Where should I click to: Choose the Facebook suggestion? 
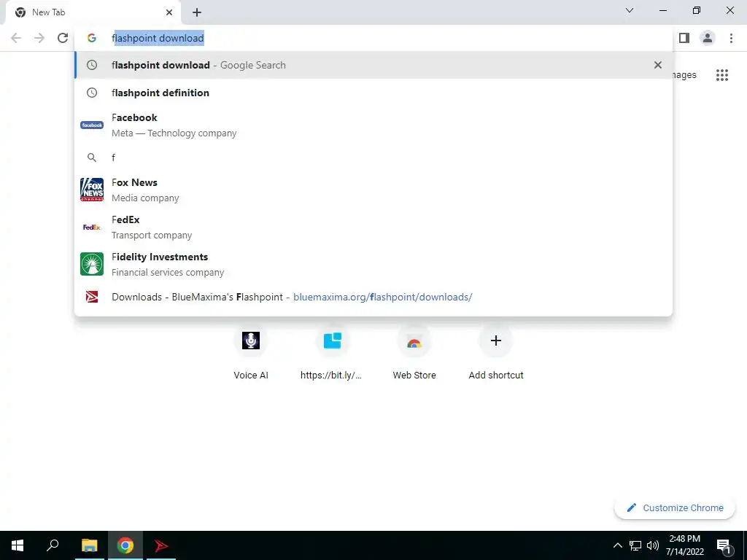373,125
